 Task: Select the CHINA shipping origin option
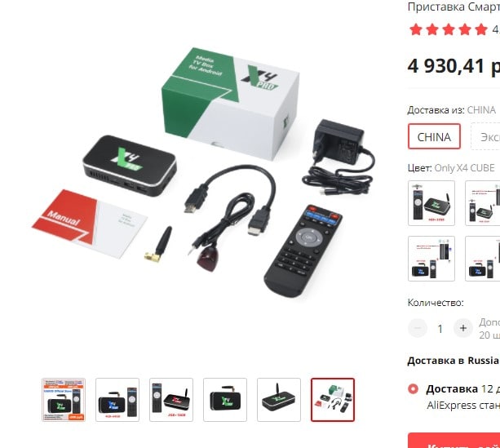click(434, 136)
